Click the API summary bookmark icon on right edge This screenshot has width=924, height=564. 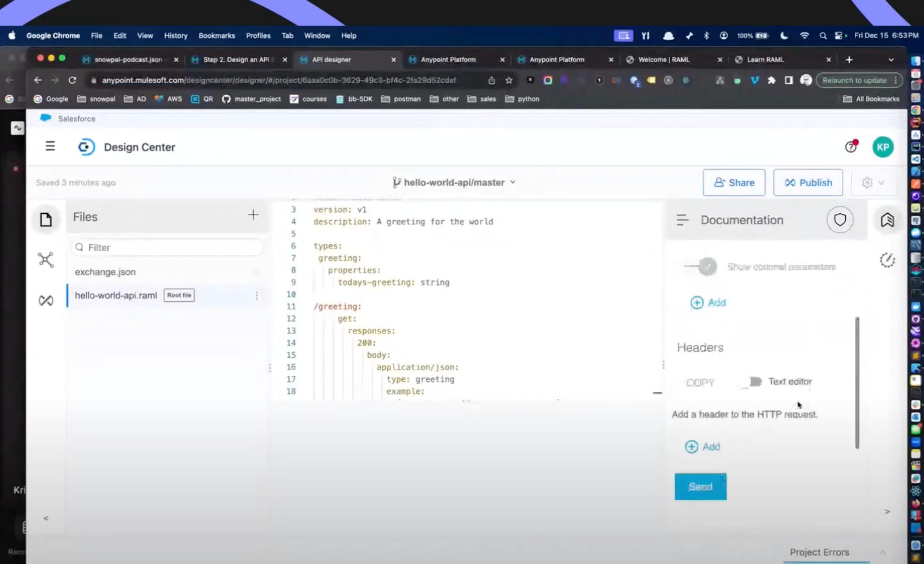[x=887, y=219]
